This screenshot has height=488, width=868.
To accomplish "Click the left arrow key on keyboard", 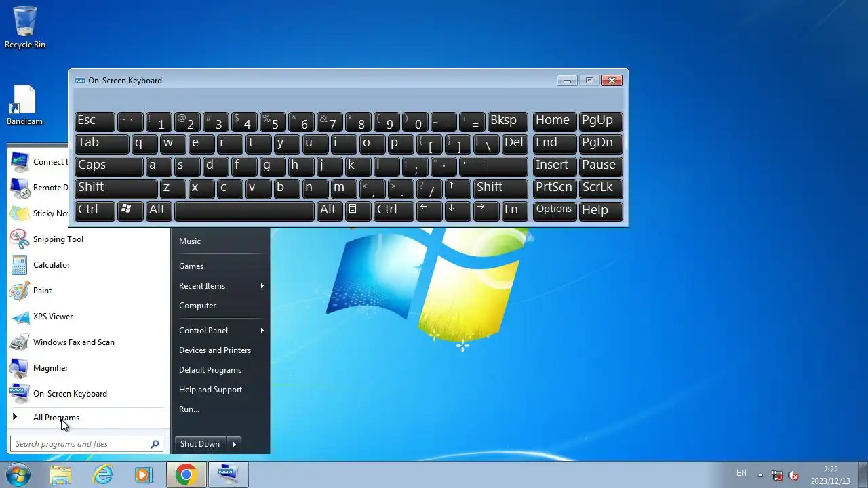I will pos(429,211).
